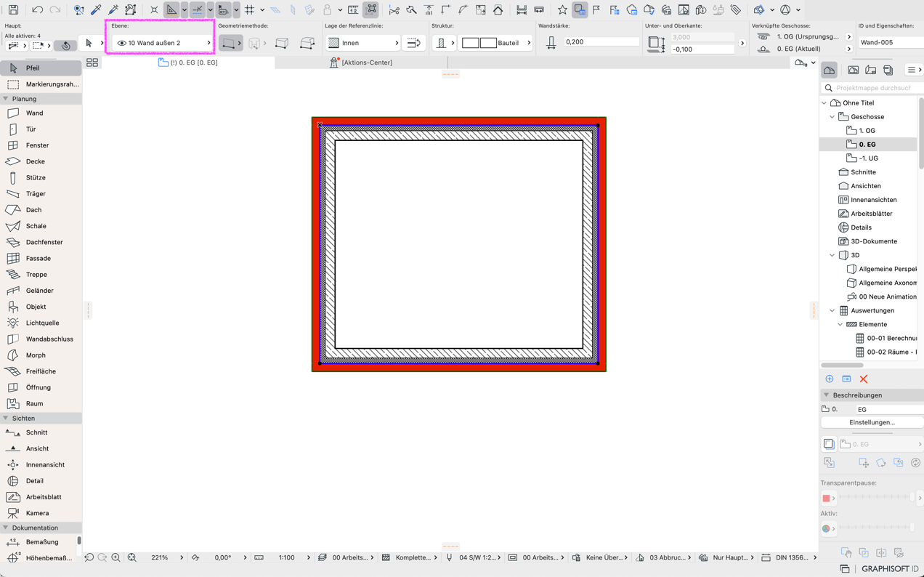This screenshot has height=577, width=924.
Task: Click the Wandstärke 0,200 input field
Action: click(x=601, y=42)
